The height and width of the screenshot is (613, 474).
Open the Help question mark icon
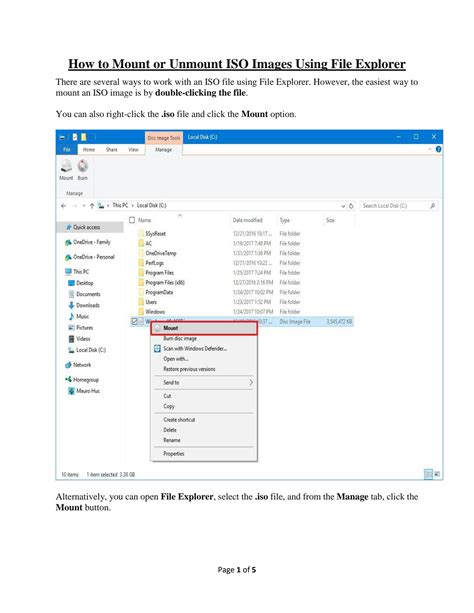pos(438,149)
